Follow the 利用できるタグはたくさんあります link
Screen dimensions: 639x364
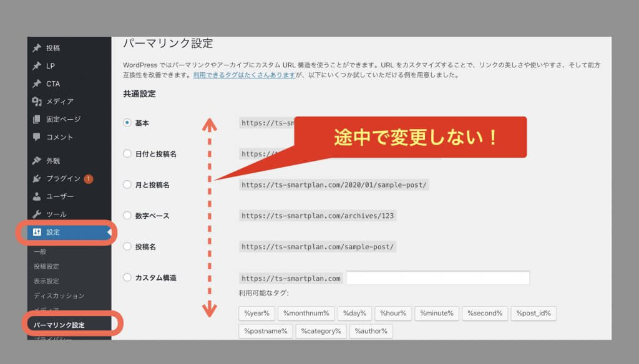coord(244,75)
